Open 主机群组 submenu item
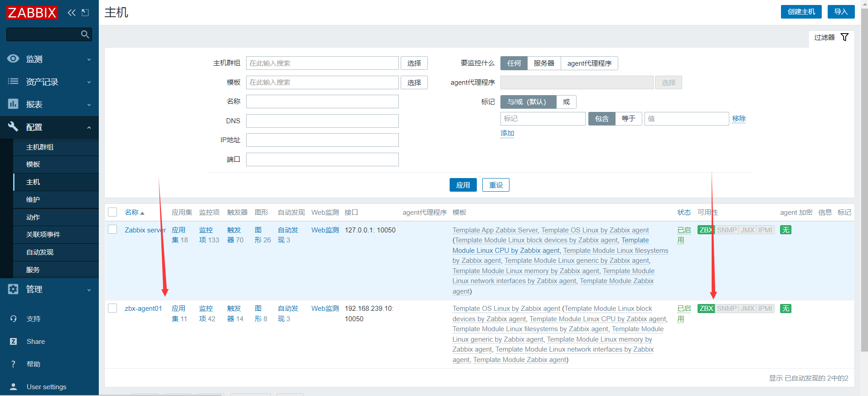Viewport: 868px width, 396px height. (56, 147)
